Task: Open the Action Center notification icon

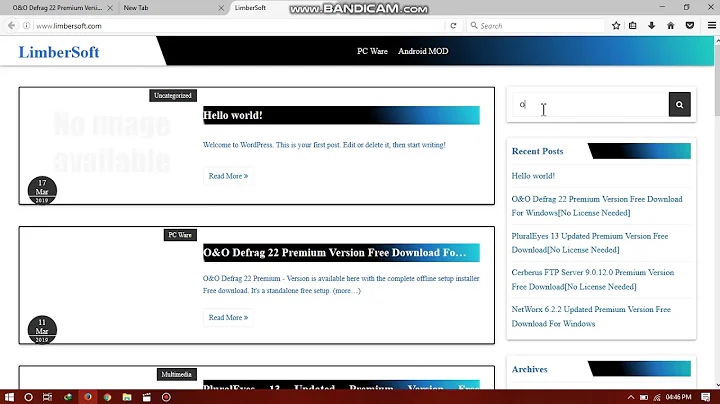Action: click(706, 397)
